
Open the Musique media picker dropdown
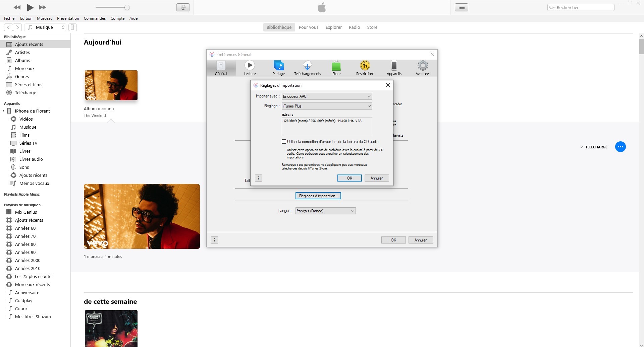(x=46, y=27)
